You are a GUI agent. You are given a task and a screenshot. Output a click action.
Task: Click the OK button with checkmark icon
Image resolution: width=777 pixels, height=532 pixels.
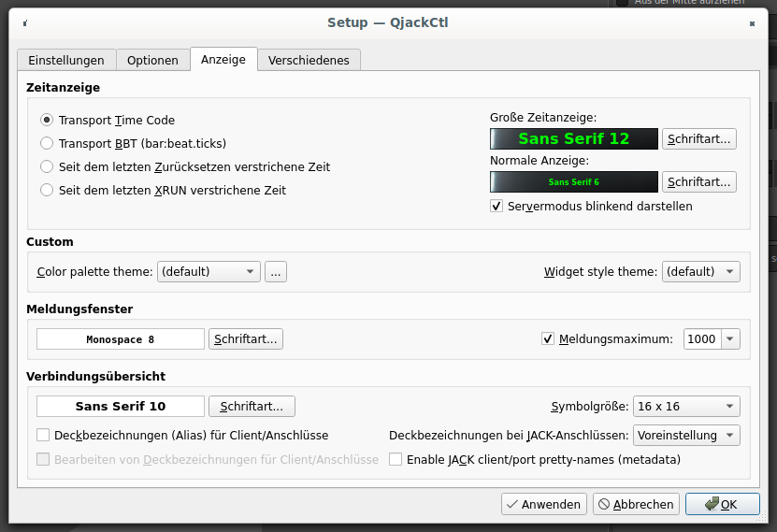[722, 504]
